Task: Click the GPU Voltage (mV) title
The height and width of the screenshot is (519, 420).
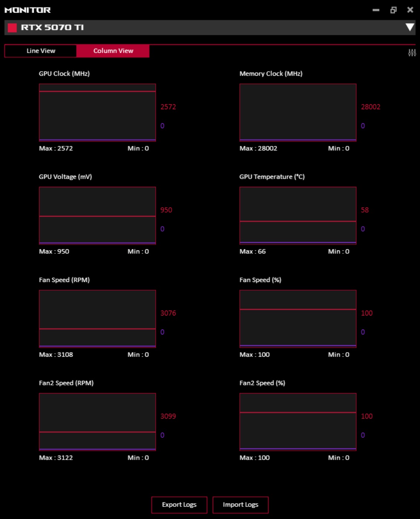Action: coord(65,177)
